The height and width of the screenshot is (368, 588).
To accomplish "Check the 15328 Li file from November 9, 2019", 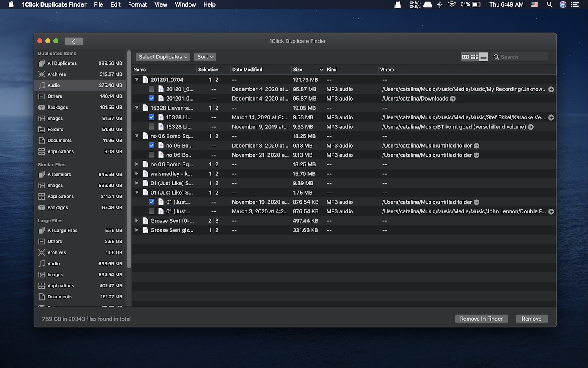I will point(151,127).
